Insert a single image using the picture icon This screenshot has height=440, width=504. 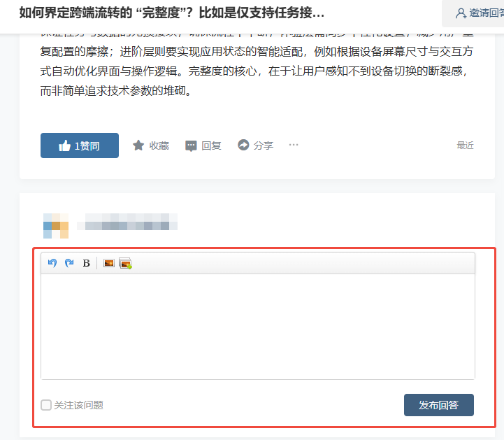(x=109, y=263)
